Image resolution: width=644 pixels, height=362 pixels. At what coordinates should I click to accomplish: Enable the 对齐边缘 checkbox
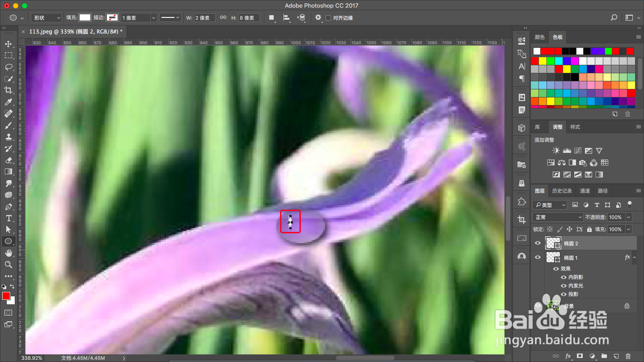[x=328, y=18]
